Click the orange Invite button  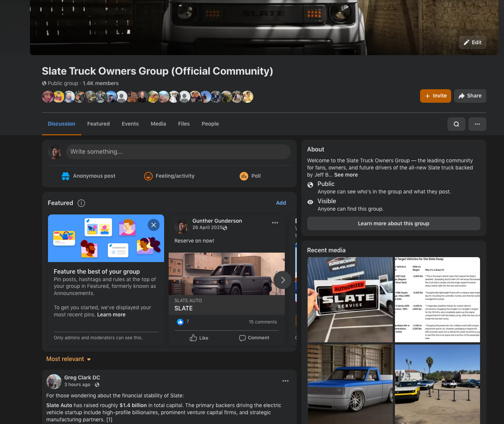pyautogui.click(x=435, y=96)
